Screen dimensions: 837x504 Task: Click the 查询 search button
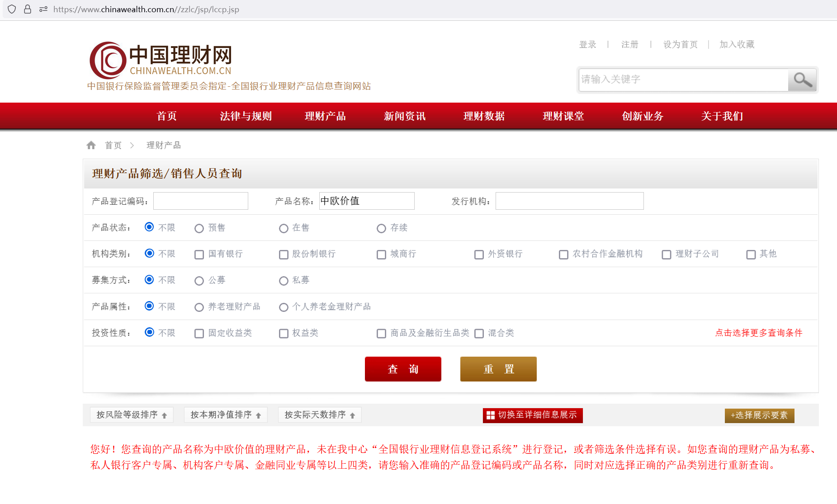(403, 369)
